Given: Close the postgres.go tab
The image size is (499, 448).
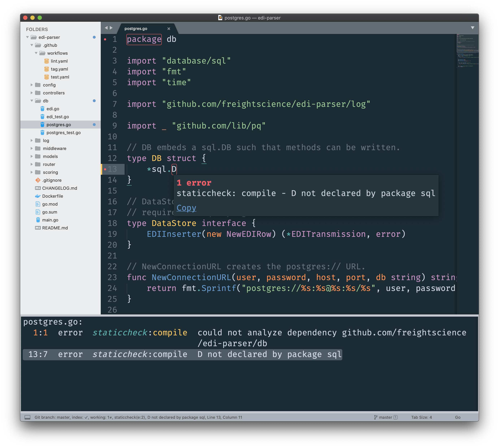Looking at the screenshot, I should [x=169, y=29].
